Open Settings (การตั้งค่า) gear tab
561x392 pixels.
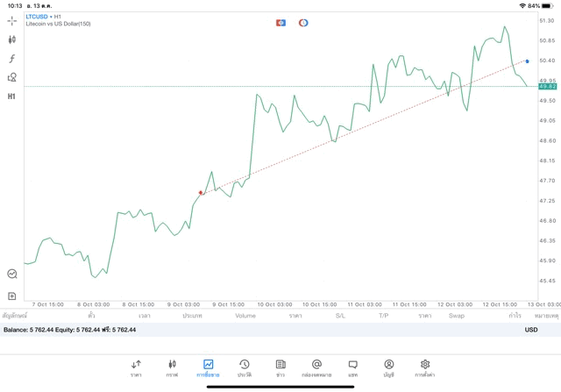click(425, 367)
